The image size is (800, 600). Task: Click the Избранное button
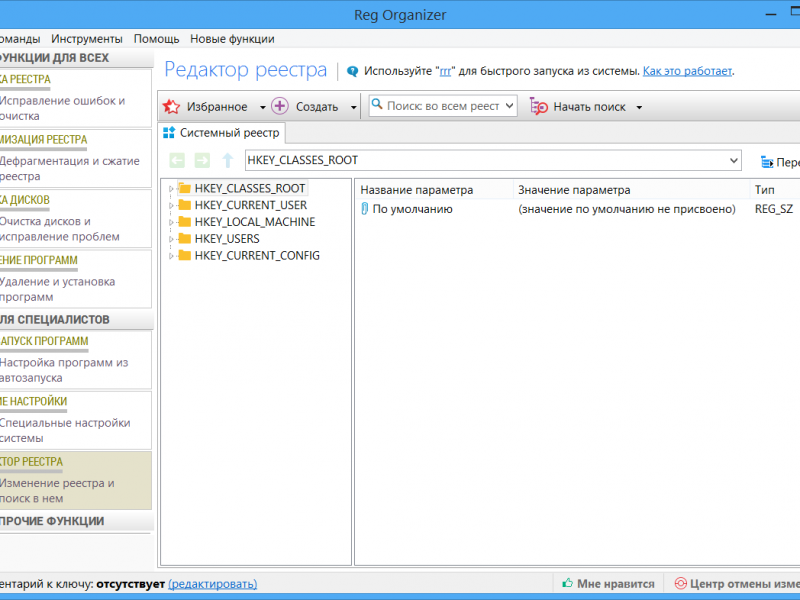(x=206, y=107)
